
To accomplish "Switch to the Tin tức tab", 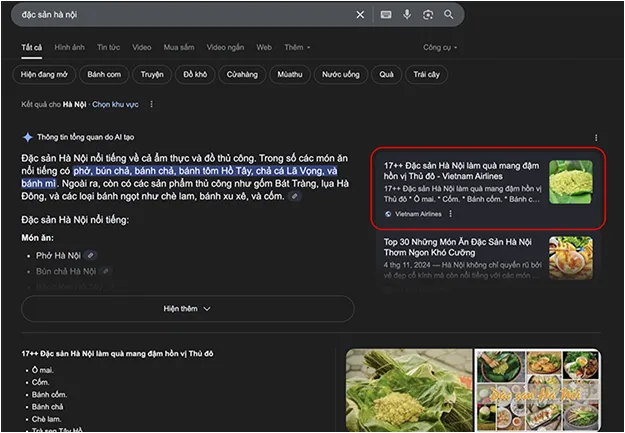I will tap(108, 47).
